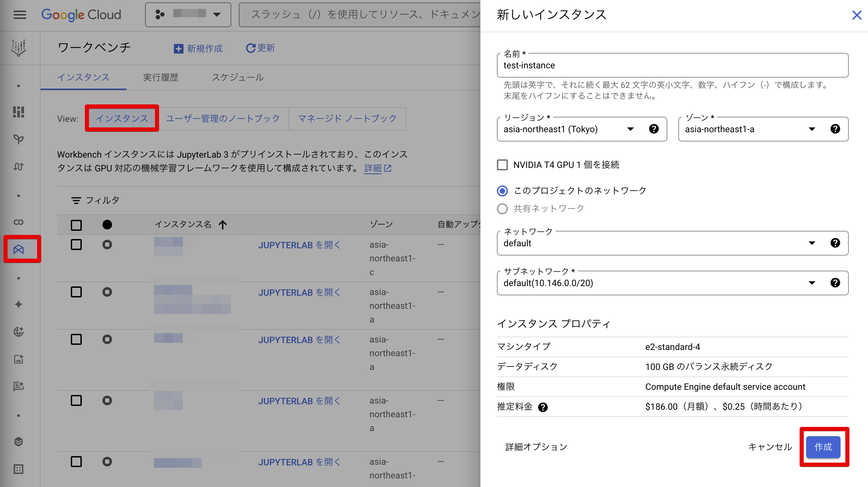Select the マネージド ノートブック view tab
This screenshot has height=487, width=868.
point(347,118)
